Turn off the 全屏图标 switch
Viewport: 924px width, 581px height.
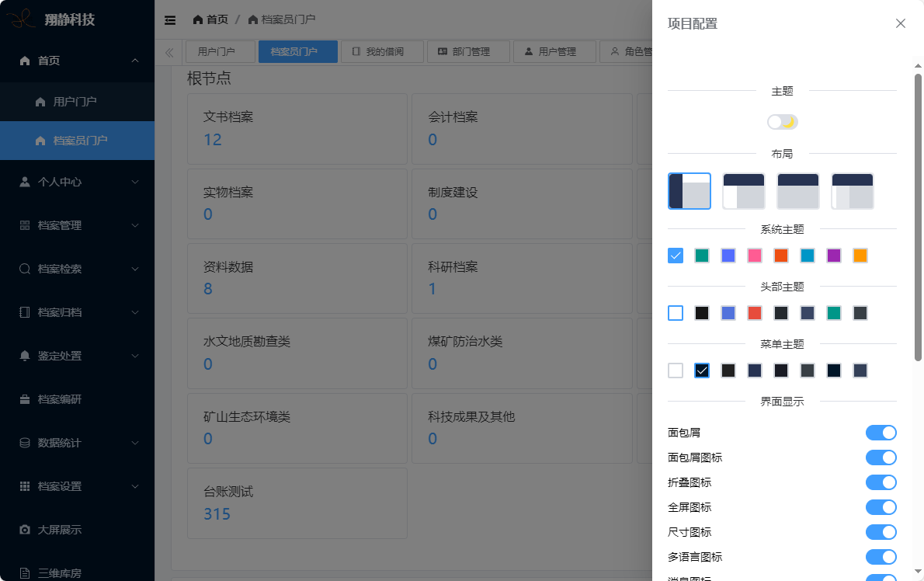click(x=881, y=507)
